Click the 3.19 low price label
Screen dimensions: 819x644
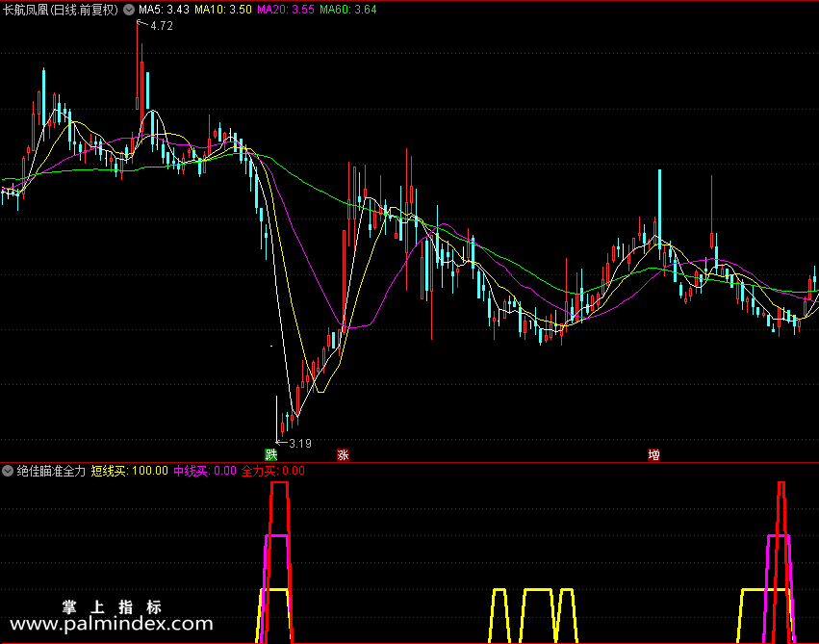point(300,444)
